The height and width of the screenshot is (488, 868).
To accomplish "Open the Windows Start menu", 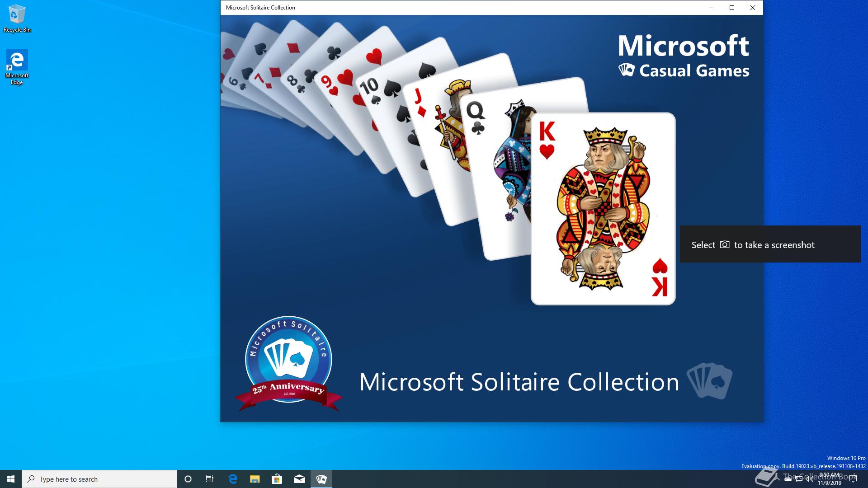I will 11,479.
